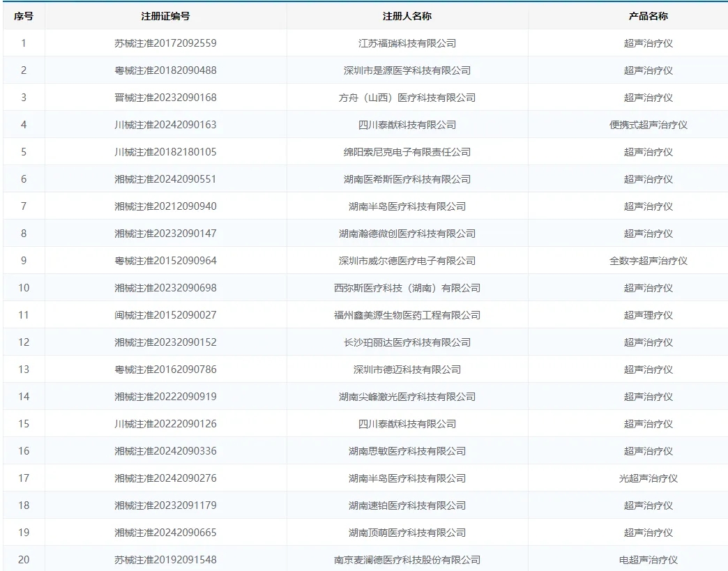Click product name 光超声治疗仪

[x=649, y=478]
